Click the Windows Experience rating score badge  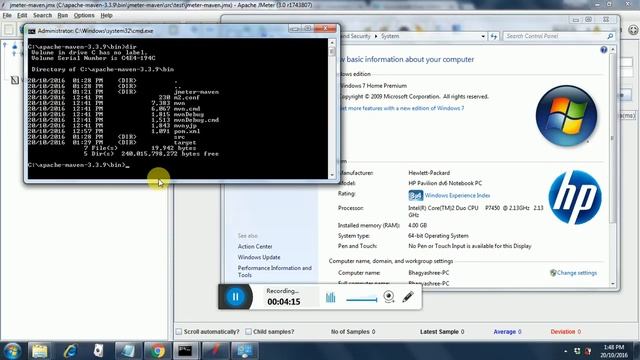[416, 196]
